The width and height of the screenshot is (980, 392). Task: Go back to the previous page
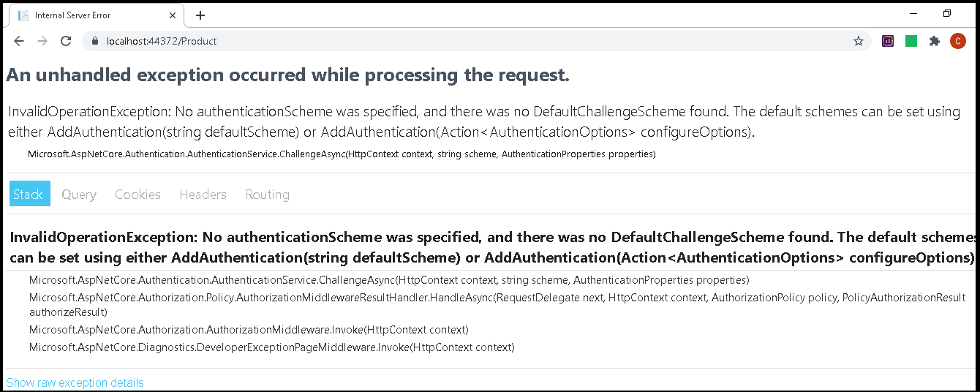point(19,42)
